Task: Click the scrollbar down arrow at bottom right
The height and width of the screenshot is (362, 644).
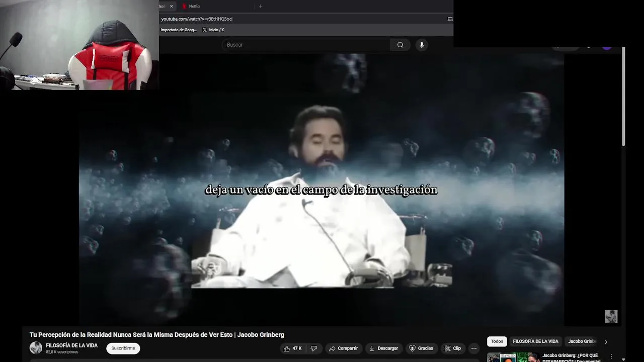Action: (624, 359)
